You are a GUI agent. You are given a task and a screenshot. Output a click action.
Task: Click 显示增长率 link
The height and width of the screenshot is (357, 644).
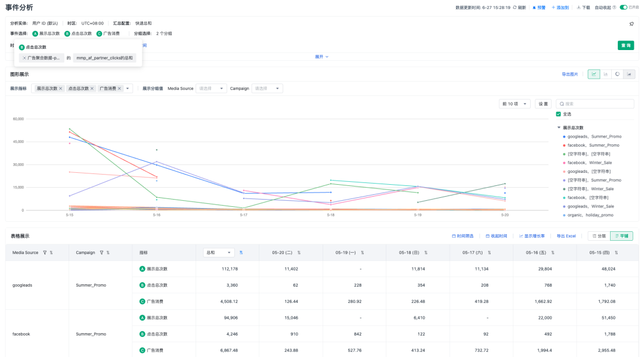[x=532, y=236]
